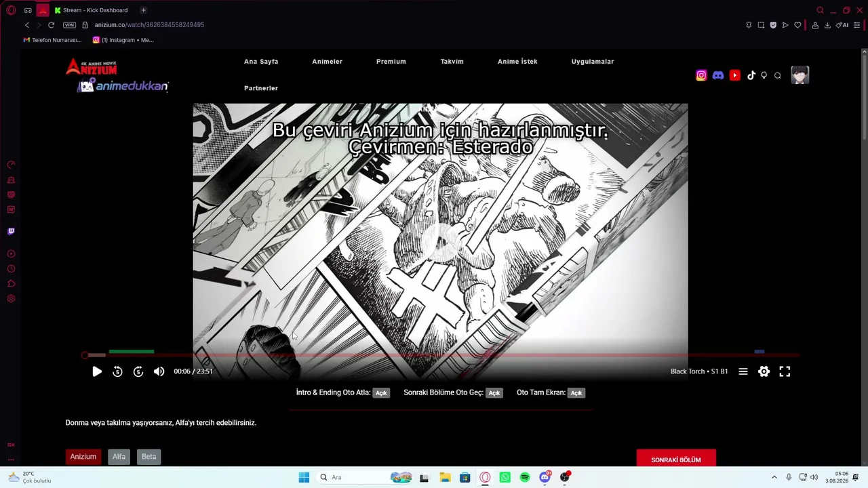This screenshot has width=868, height=488.
Task: Open the Anizium Instagram page icon
Action: [x=701, y=75]
